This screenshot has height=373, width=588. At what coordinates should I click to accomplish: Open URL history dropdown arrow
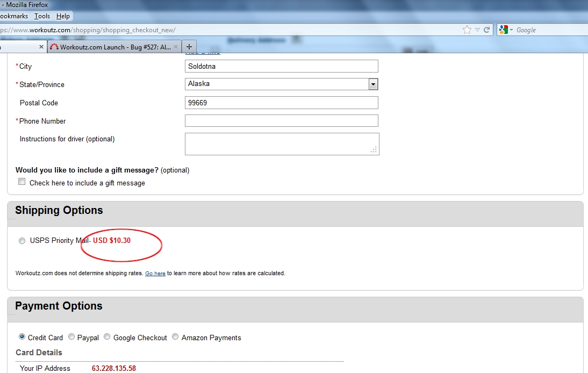pos(477,30)
